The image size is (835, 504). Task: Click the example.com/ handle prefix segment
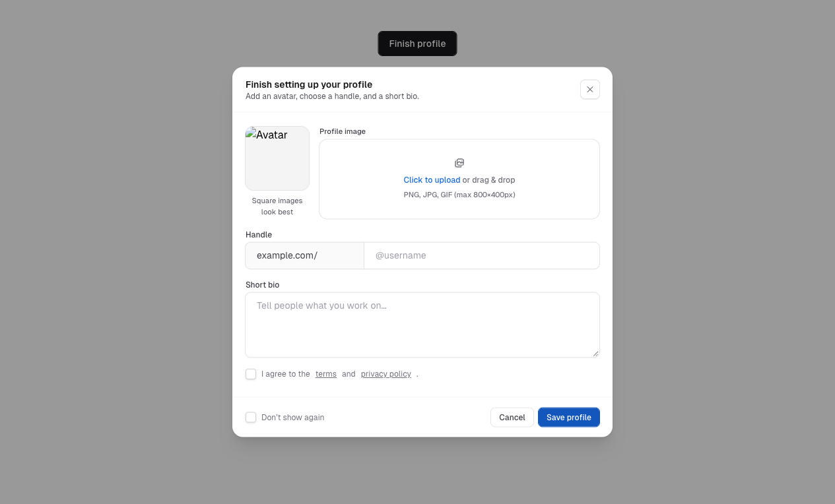304,255
